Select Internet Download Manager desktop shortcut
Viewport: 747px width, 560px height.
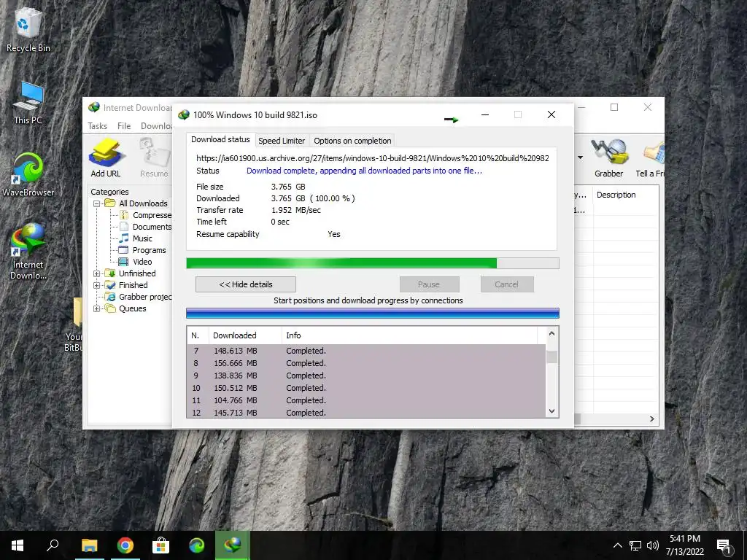click(28, 252)
